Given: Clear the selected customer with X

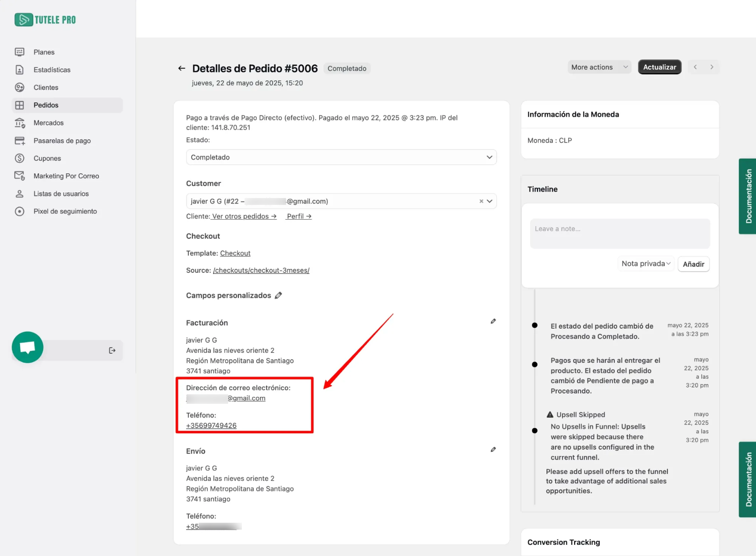Looking at the screenshot, I should [x=481, y=201].
